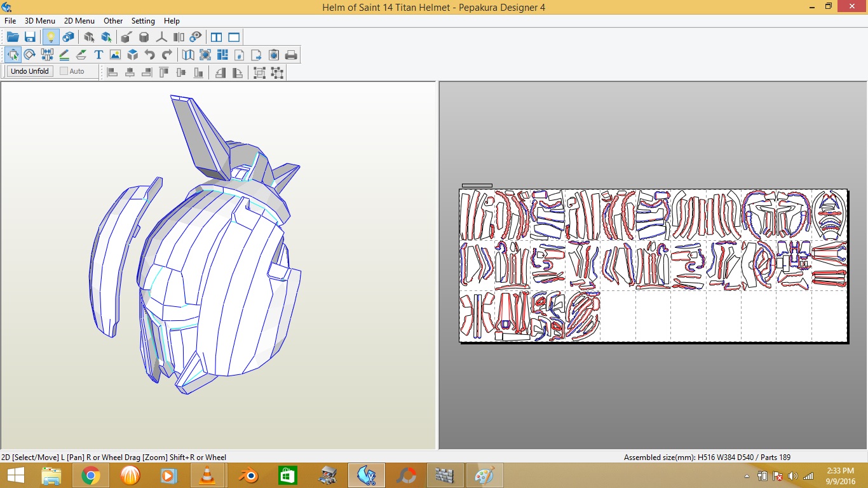This screenshot has width=868, height=488.
Task: Click the align left icon
Action: tap(112, 72)
